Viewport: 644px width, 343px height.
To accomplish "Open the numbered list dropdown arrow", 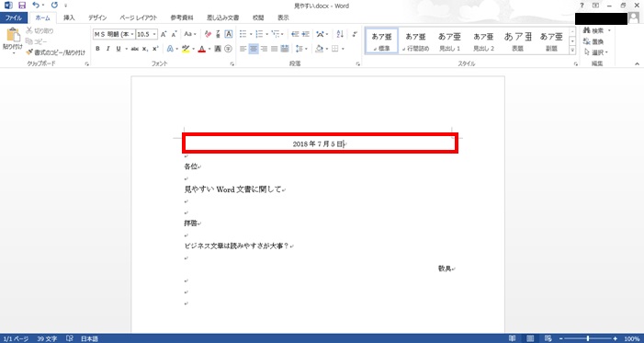I will (x=267, y=34).
